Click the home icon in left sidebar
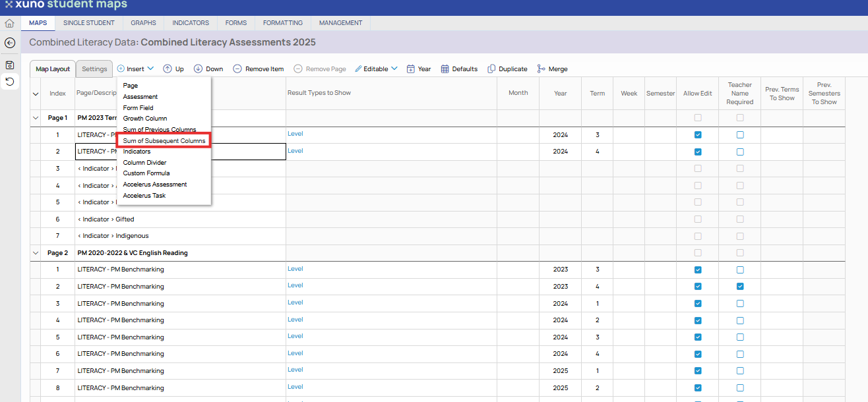The width and height of the screenshot is (868, 402). click(9, 23)
